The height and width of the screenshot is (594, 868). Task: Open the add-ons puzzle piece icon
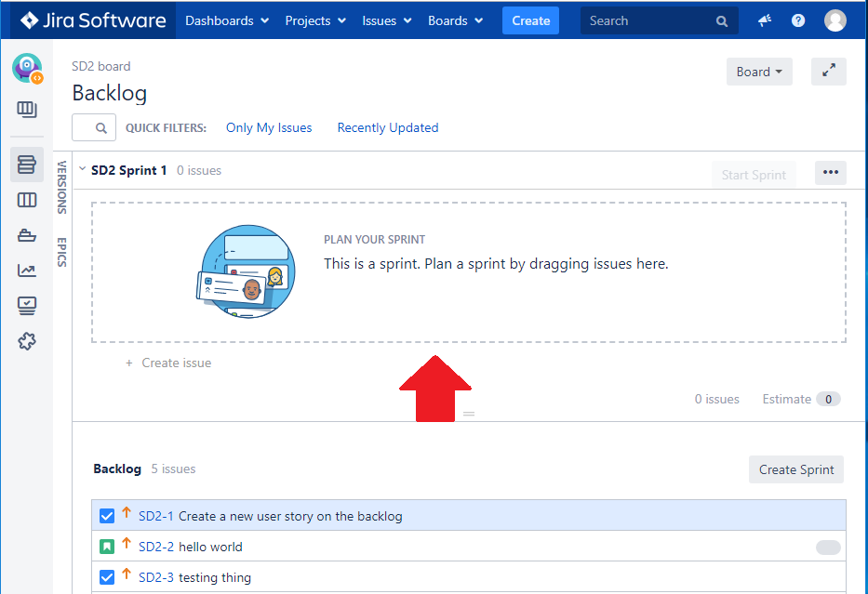(26, 341)
